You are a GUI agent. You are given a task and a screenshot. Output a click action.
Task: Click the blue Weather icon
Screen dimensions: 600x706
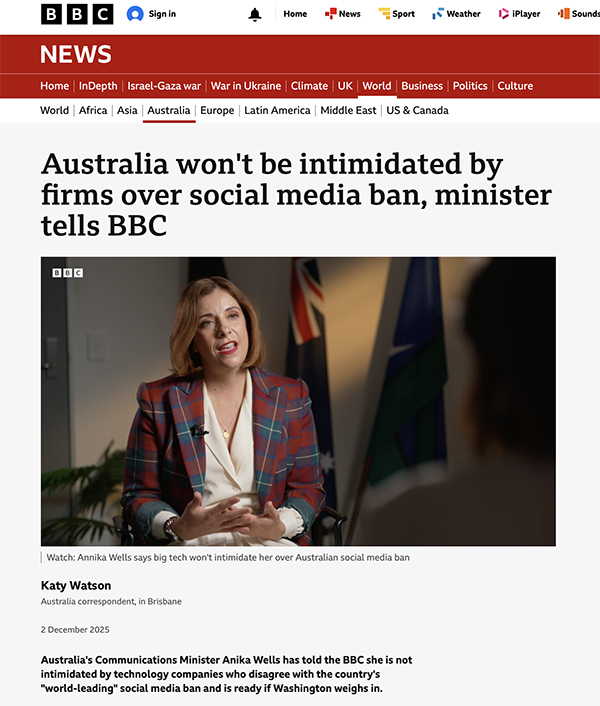click(438, 14)
